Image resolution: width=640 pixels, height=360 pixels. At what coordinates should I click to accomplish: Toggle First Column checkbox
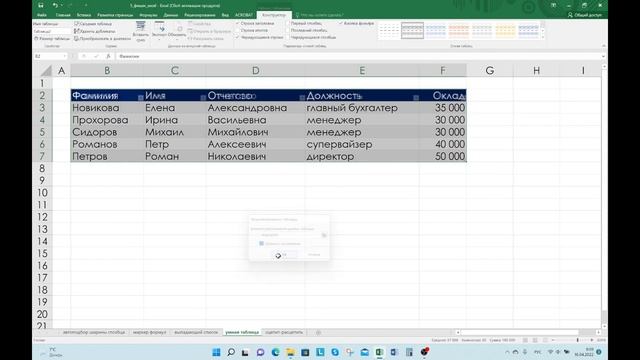(x=288, y=24)
